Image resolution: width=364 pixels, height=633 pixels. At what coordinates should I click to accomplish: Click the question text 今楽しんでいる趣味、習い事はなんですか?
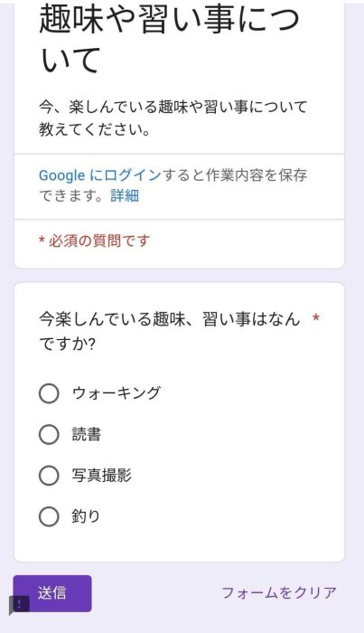coord(170,332)
